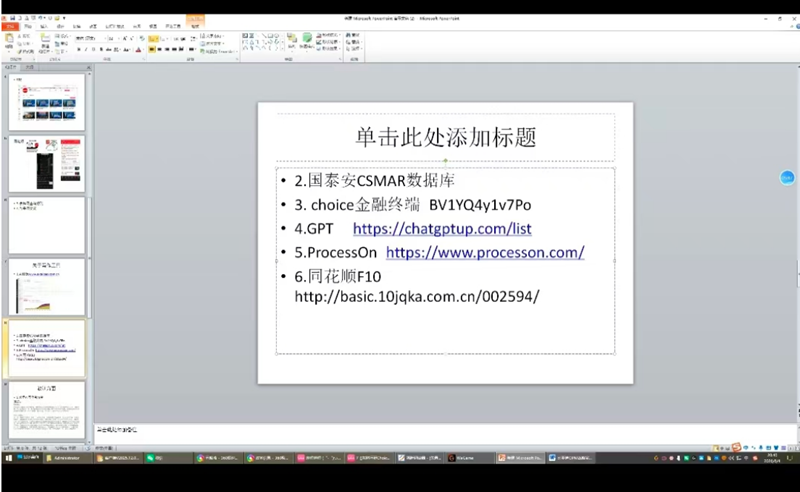The image size is (800, 492).
Task: Open the Shape Outline dropdown
Action: 329,42
